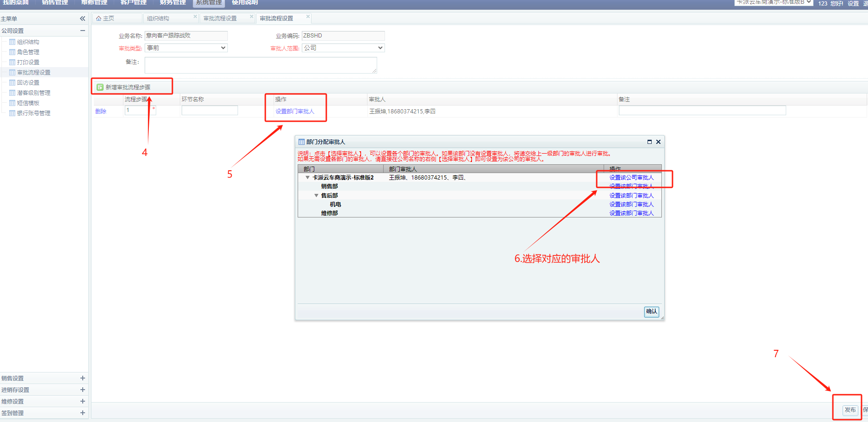Expand the 销售设置 section

click(82, 378)
